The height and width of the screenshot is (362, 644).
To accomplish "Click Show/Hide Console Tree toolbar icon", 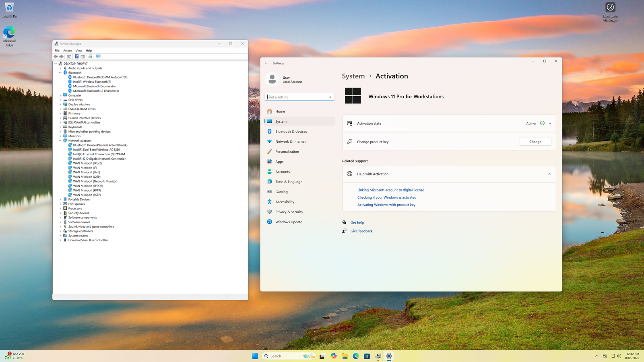I will click(x=69, y=57).
